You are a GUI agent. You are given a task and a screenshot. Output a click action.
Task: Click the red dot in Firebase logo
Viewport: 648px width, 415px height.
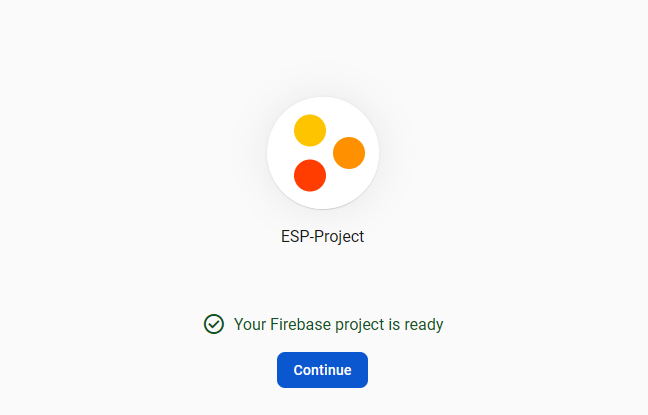(310, 175)
